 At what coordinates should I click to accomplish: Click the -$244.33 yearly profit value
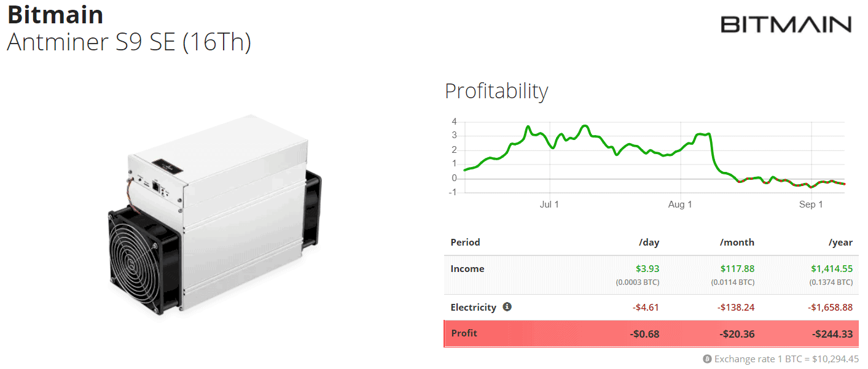833,334
